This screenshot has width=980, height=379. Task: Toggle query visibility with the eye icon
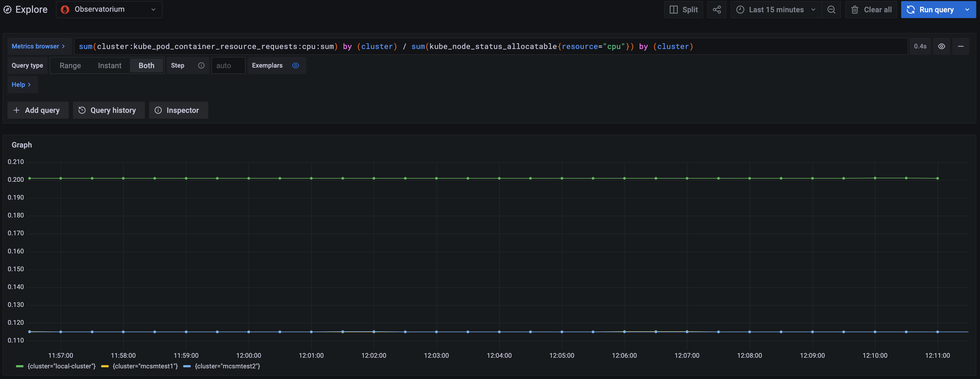[x=942, y=46]
